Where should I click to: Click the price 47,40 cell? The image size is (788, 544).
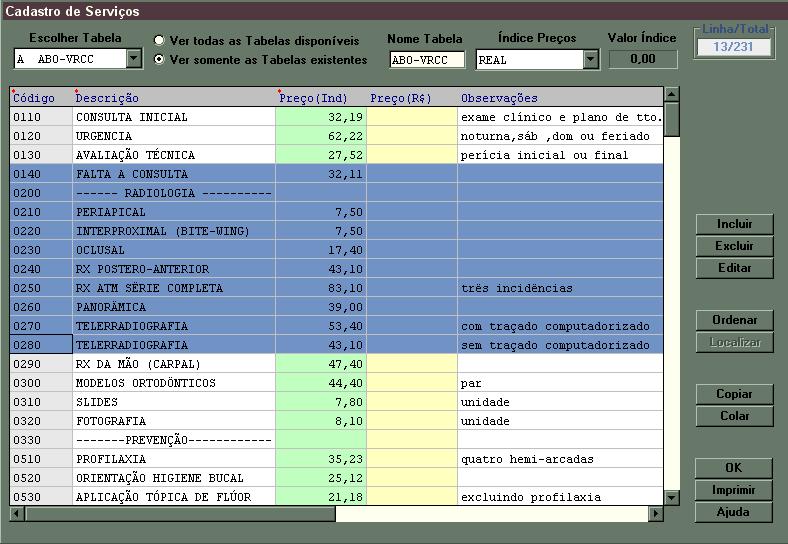(x=321, y=365)
